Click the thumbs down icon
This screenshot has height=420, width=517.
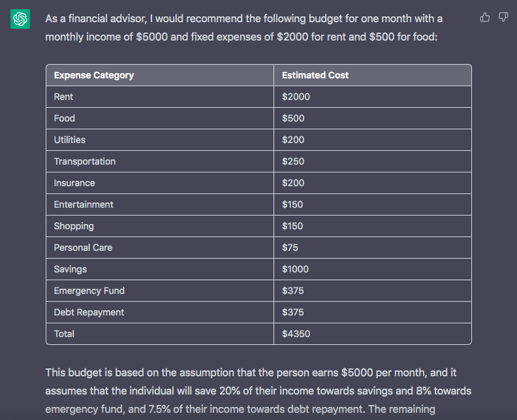coord(503,17)
